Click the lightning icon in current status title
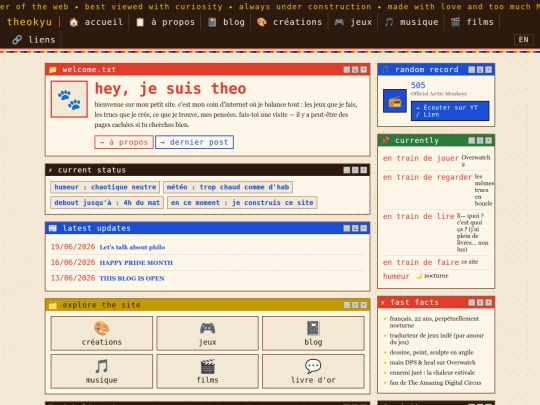The height and width of the screenshot is (405, 540). pos(51,170)
